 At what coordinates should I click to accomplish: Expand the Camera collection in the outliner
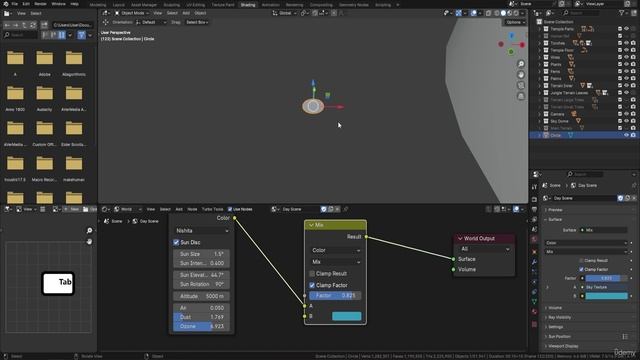tap(540, 114)
